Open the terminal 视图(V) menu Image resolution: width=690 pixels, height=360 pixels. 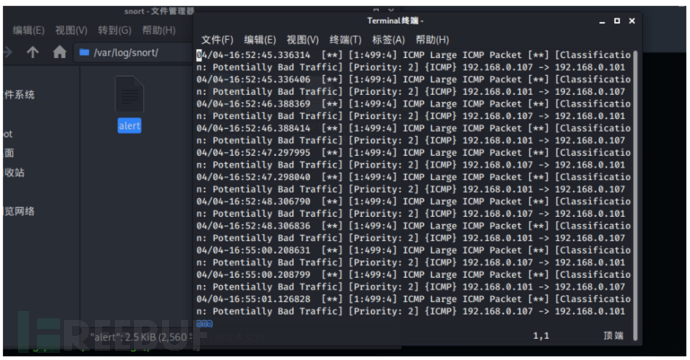pos(303,40)
